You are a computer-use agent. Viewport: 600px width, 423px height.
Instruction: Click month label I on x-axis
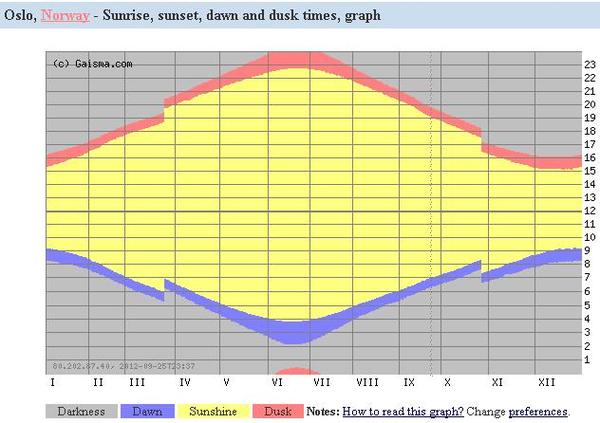pyautogui.click(x=52, y=382)
